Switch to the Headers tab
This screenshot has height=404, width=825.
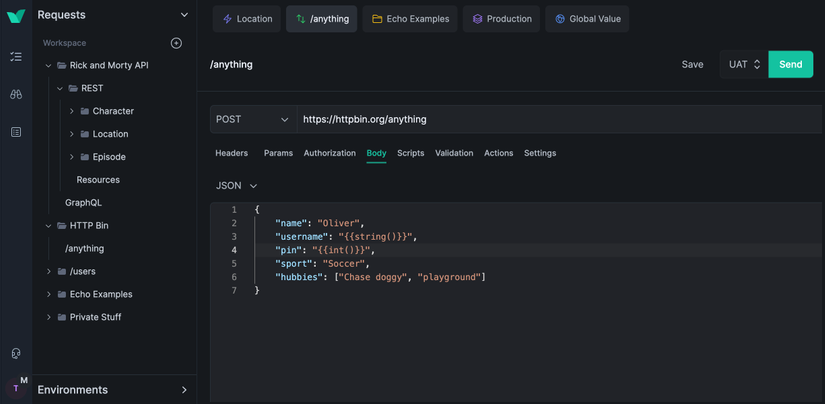(x=231, y=153)
